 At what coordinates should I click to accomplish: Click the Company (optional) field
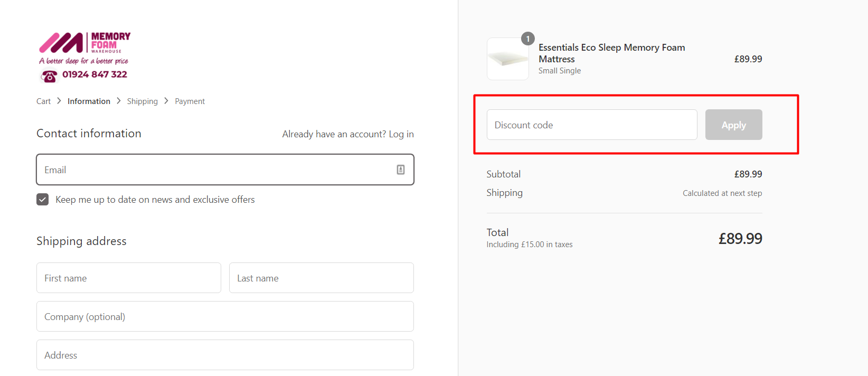225,317
